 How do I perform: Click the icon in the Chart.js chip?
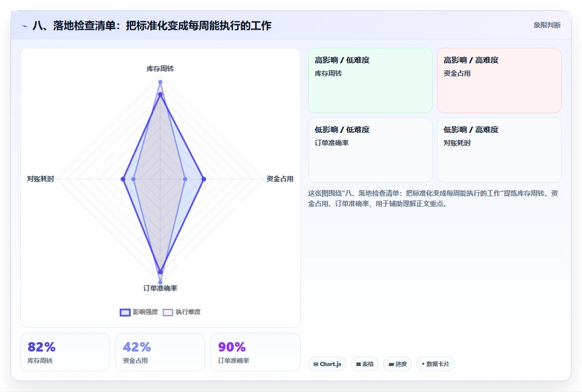coord(316,364)
